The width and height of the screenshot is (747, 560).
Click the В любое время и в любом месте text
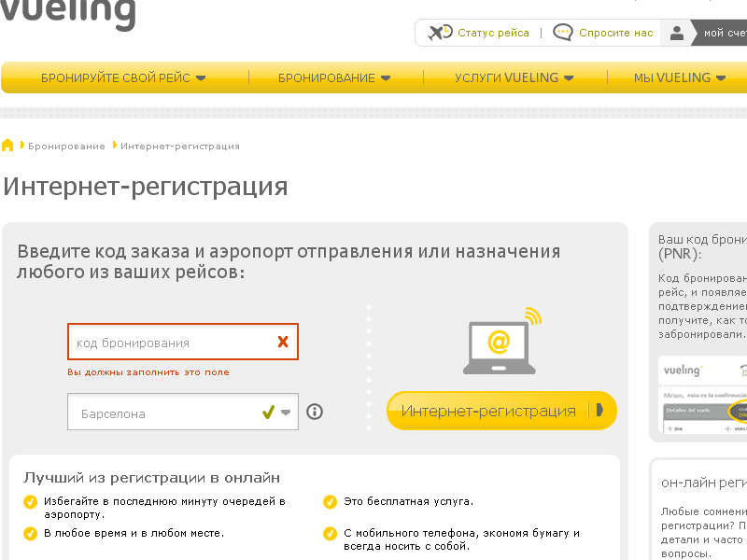134,533
